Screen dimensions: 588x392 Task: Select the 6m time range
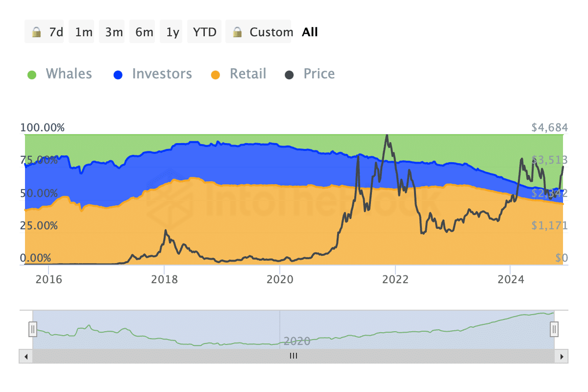[x=142, y=31]
